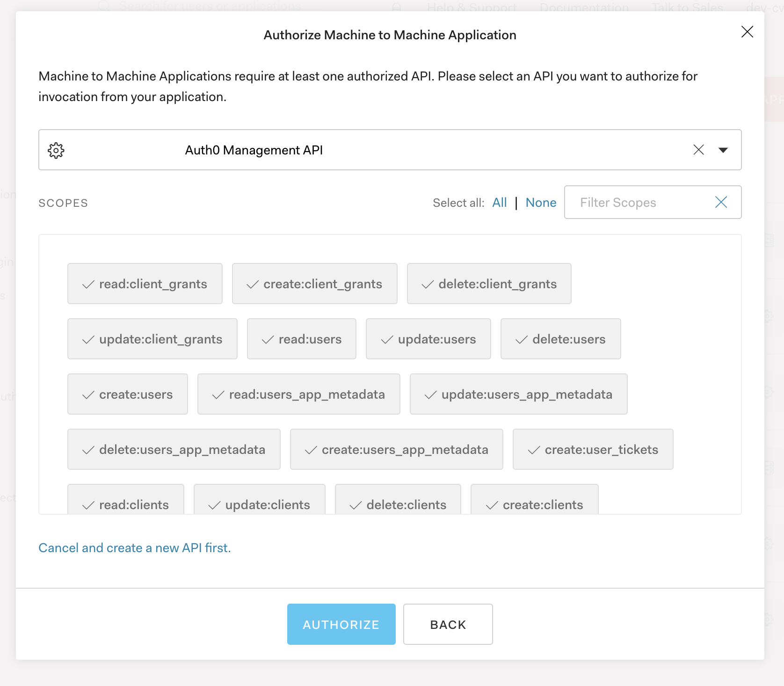Image resolution: width=784 pixels, height=686 pixels.
Task: Disable the delete:client_grants scope
Action: 489,284
